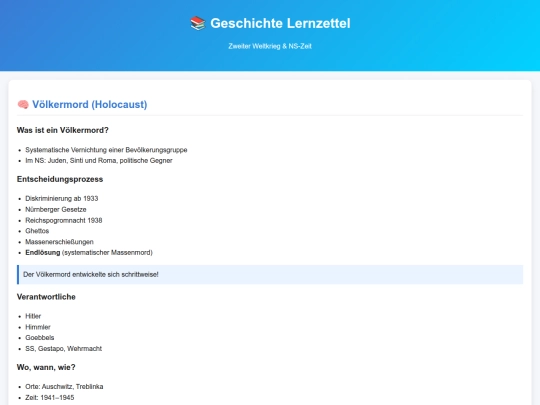This screenshot has width=540, height=405.
Task: Click bullet 'Im NS: Juden, Sinti und Roma, politische Gegner'
Action: (99, 160)
